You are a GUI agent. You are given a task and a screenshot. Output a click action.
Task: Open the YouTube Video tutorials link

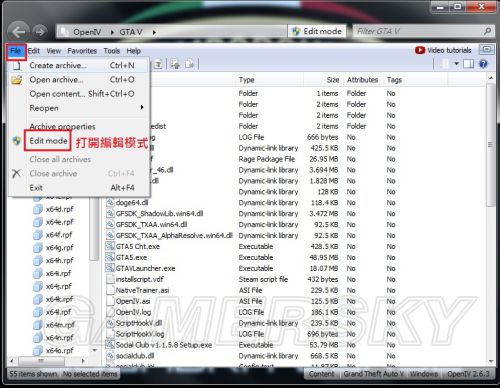click(x=443, y=50)
